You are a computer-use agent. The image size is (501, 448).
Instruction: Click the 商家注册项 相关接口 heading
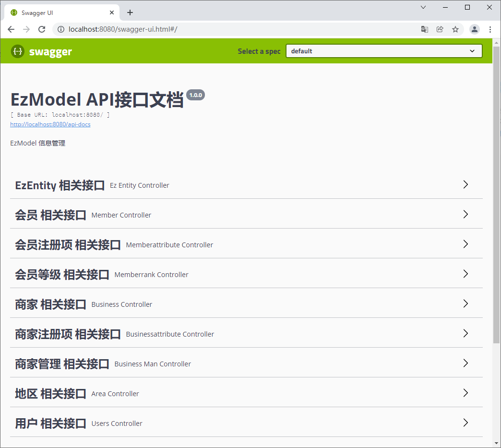point(68,334)
